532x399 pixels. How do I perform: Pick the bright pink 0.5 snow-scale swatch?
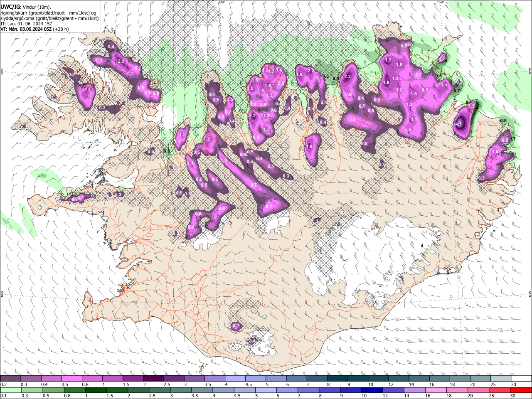[x=72, y=378]
